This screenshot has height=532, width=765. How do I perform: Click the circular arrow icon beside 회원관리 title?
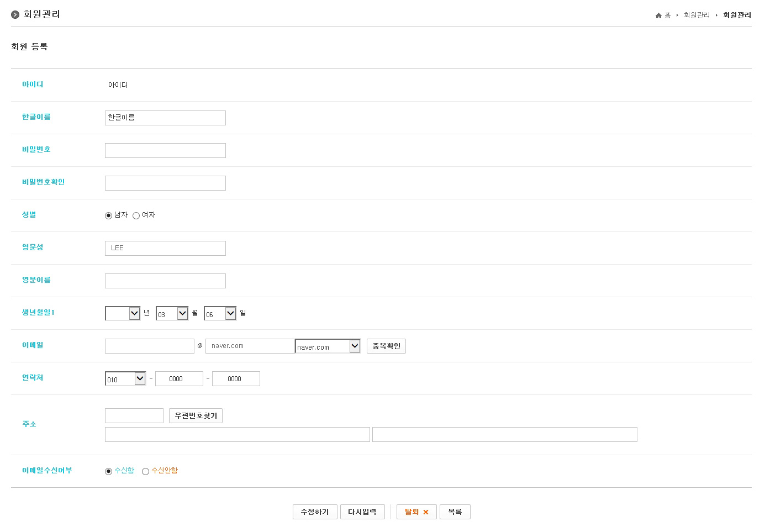point(15,14)
